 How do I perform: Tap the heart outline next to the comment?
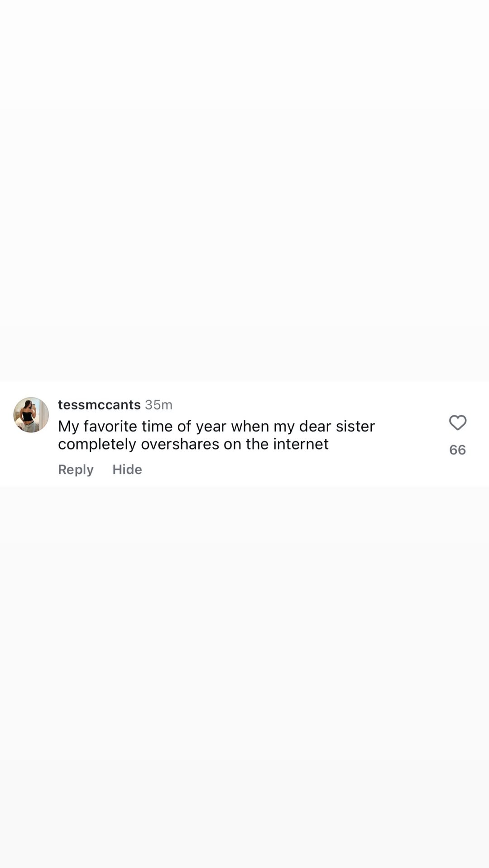point(457,422)
